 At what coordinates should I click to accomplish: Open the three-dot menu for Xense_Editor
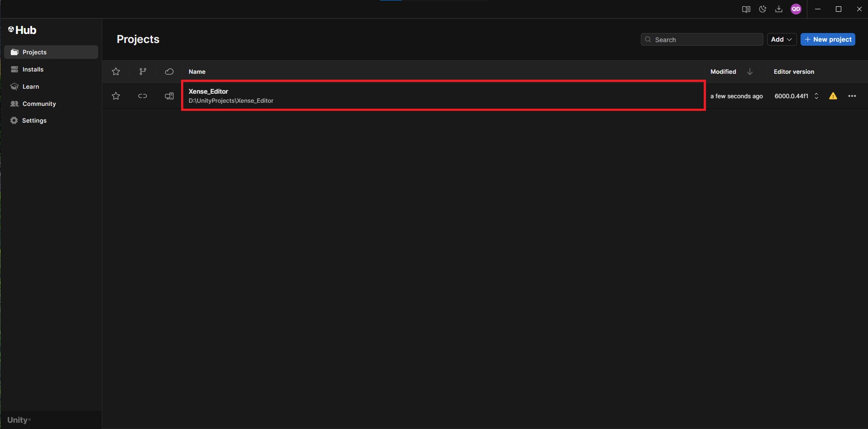tap(852, 96)
